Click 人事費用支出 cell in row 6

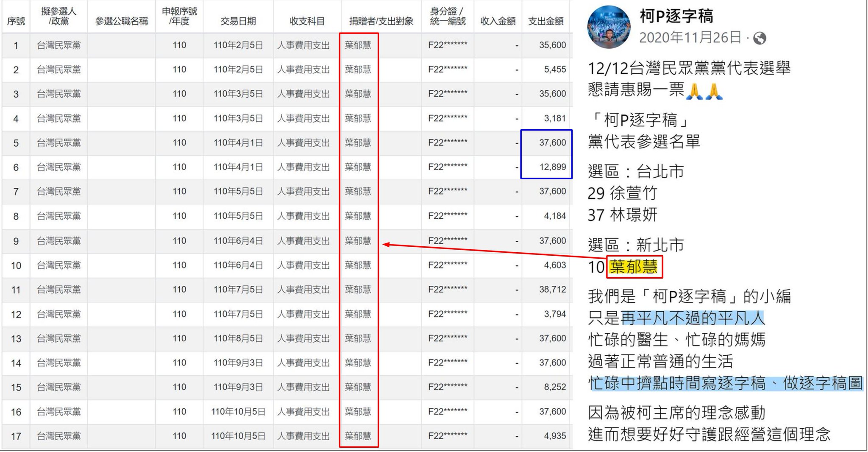click(x=303, y=167)
